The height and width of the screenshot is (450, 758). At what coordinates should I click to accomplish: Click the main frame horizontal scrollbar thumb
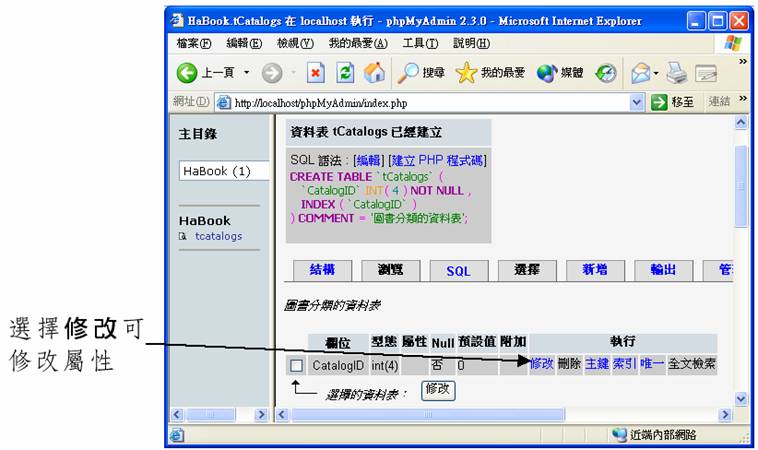(x=427, y=415)
